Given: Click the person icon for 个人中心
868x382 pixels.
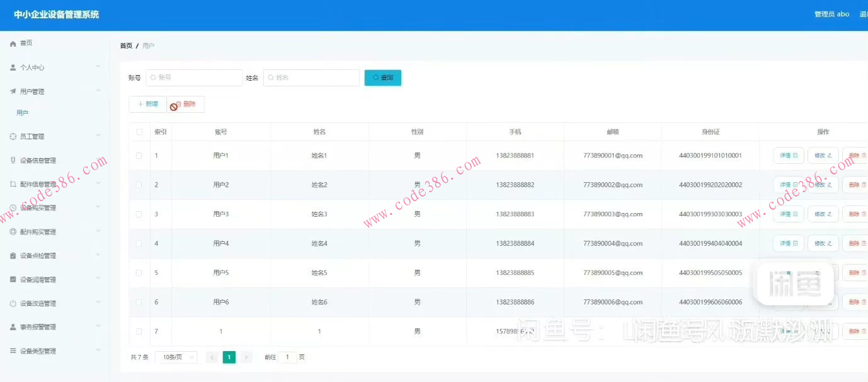Looking at the screenshot, I should point(13,67).
